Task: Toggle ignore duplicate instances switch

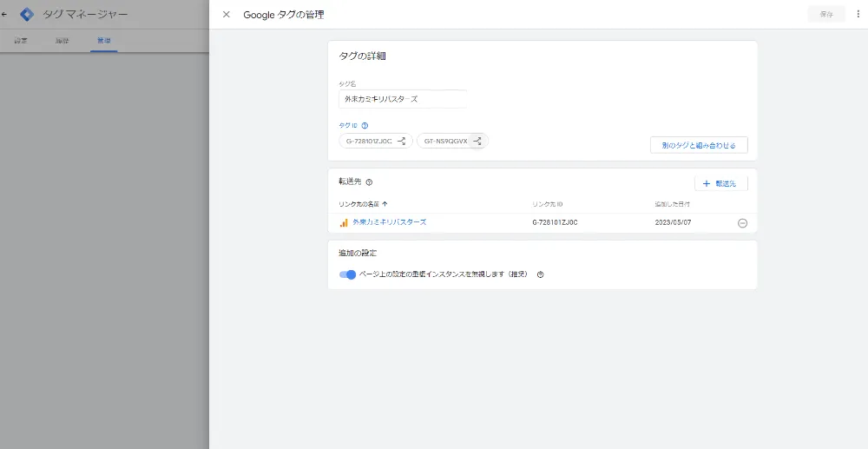Action: point(347,274)
